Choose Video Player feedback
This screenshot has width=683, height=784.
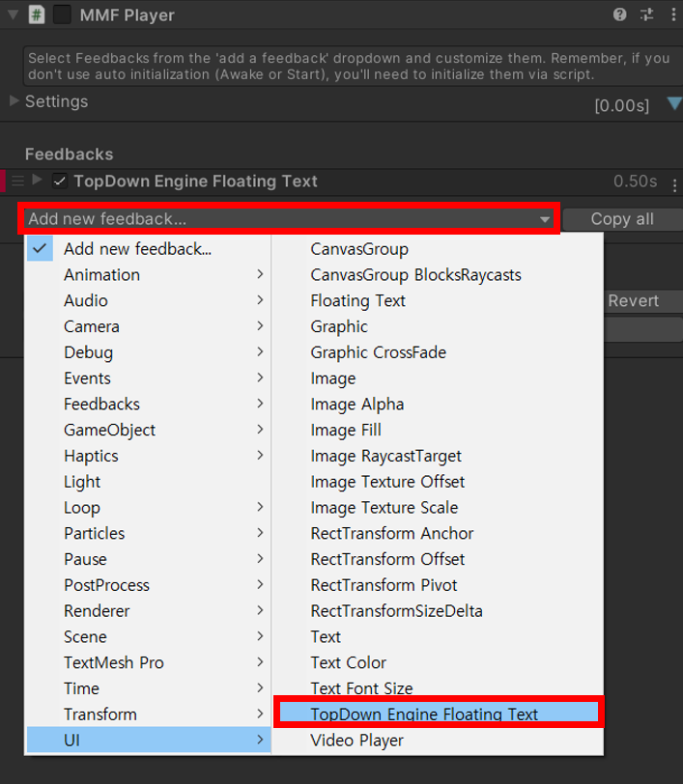click(438, 740)
